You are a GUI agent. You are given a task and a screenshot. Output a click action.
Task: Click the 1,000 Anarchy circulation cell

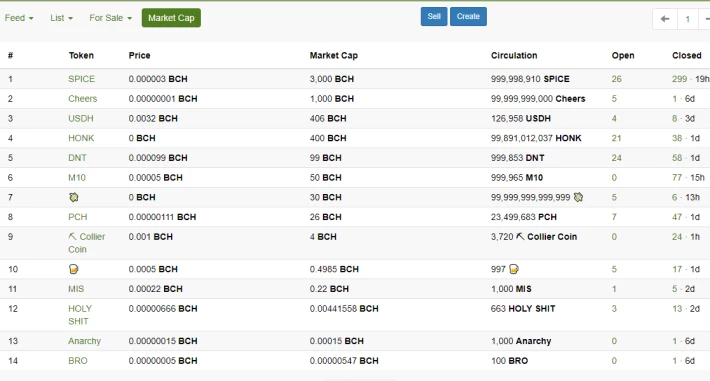pos(521,341)
